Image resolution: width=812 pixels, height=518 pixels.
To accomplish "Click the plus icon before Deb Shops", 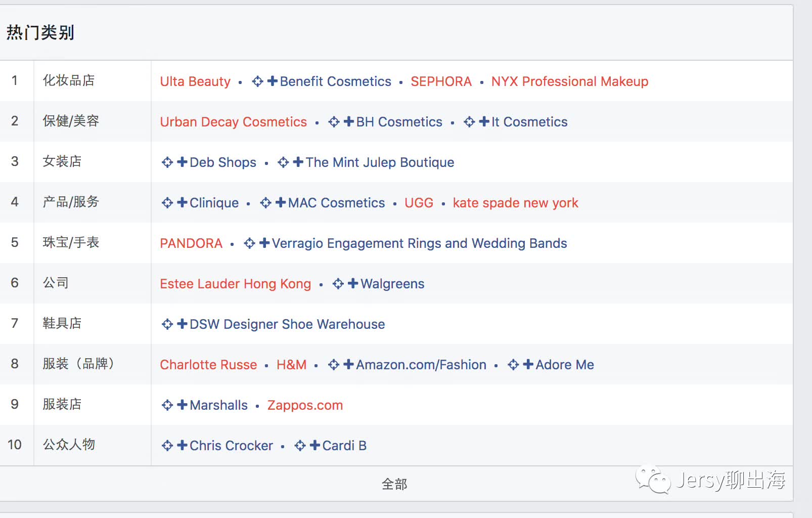I will (x=183, y=162).
